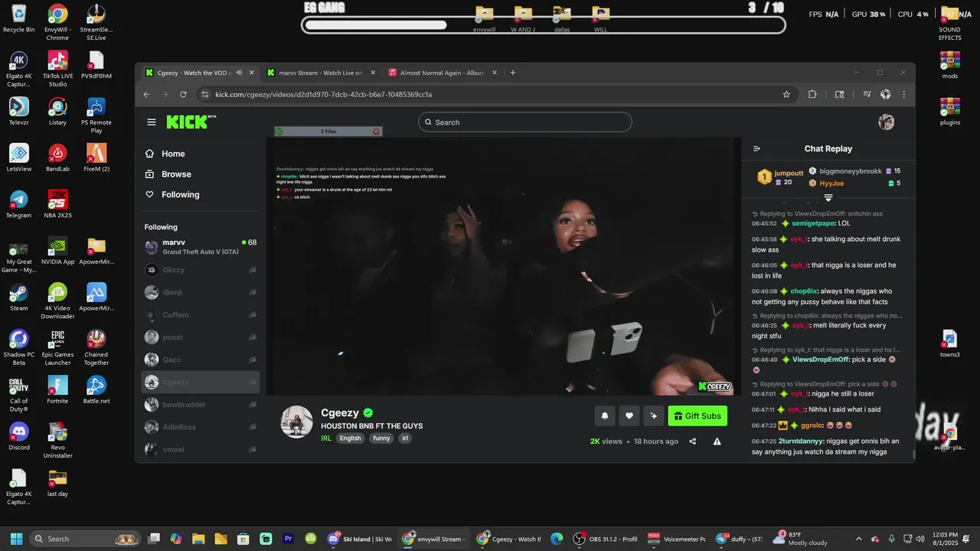Open Chrome three-dot menu

point(904,94)
